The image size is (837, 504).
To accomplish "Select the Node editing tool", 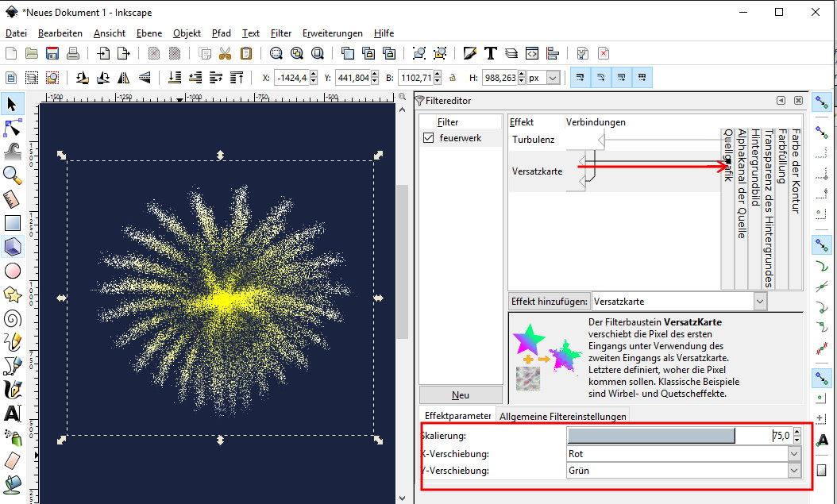I will coord(13,127).
